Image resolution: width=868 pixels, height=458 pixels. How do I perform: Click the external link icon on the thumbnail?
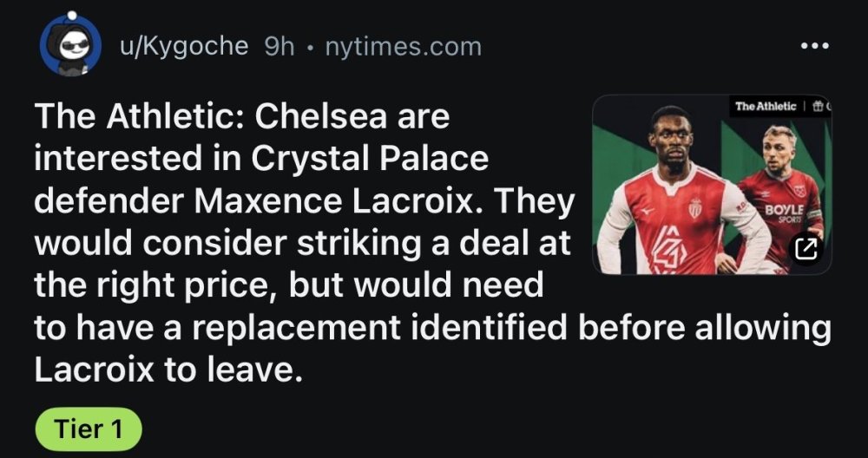click(806, 250)
